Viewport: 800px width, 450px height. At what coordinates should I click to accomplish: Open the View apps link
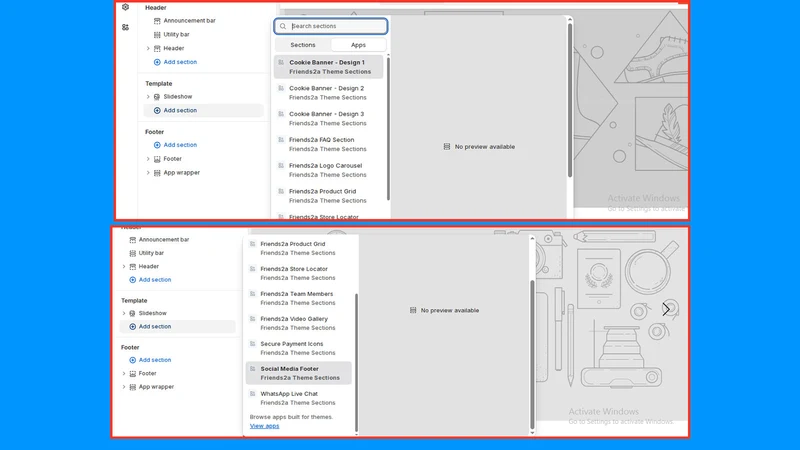(x=264, y=426)
